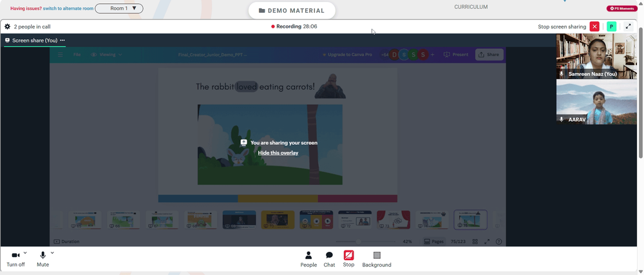Open Canva hamburger menu
The height and width of the screenshot is (275, 644).
point(61,55)
